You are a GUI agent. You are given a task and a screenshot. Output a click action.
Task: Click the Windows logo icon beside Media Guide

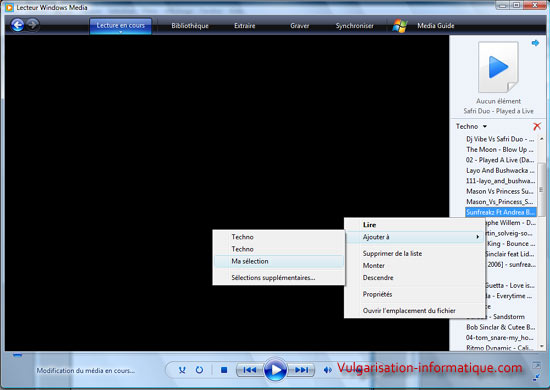click(400, 26)
